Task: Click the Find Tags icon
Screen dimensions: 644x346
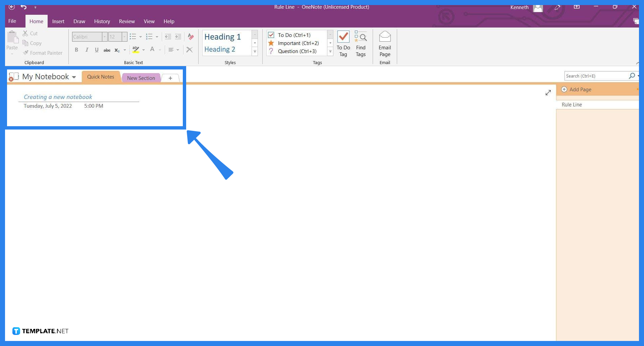Action: (x=361, y=44)
